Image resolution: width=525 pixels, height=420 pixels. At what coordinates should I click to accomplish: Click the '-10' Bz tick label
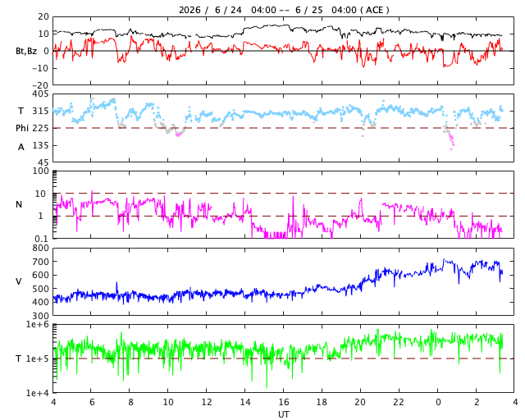coord(40,68)
